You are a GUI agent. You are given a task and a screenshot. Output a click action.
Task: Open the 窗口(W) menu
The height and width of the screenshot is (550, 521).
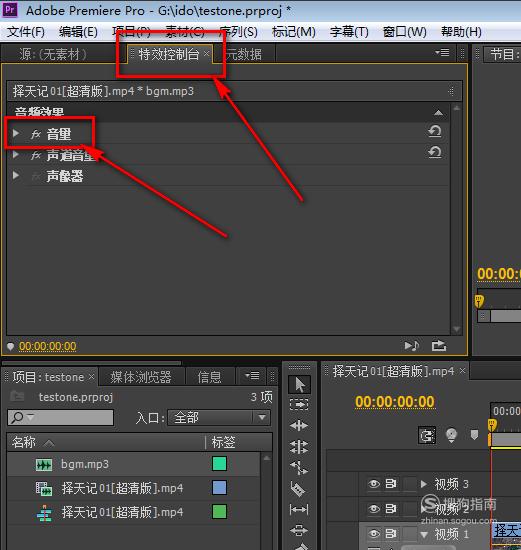click(x=405, y=32)
